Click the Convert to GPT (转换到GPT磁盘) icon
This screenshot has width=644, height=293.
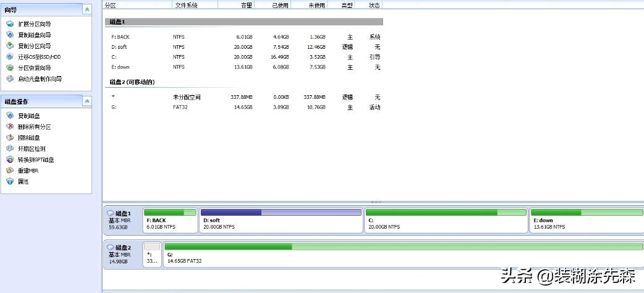click(x=10, y=159)
